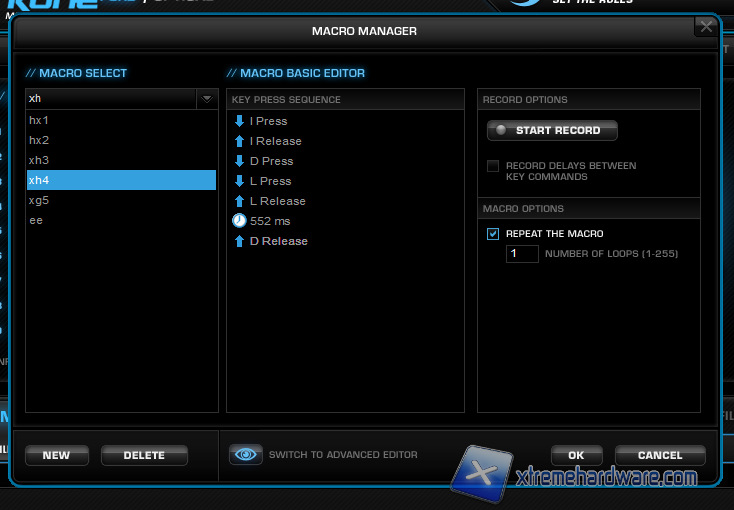734x510 pixels.
Task: Click the down arrow icon beside D Press
Action: (239, 161)
